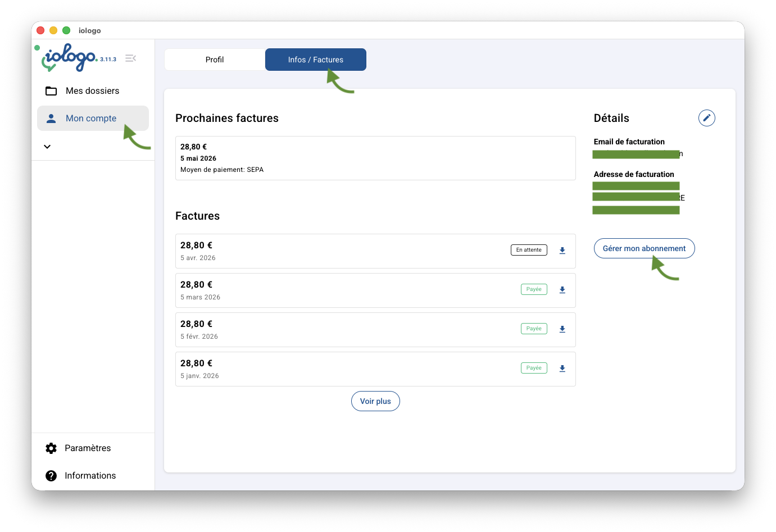Go to Mon compte in the sidebar
The width and height of the screenshot is (776, 532).
point(91,119)
